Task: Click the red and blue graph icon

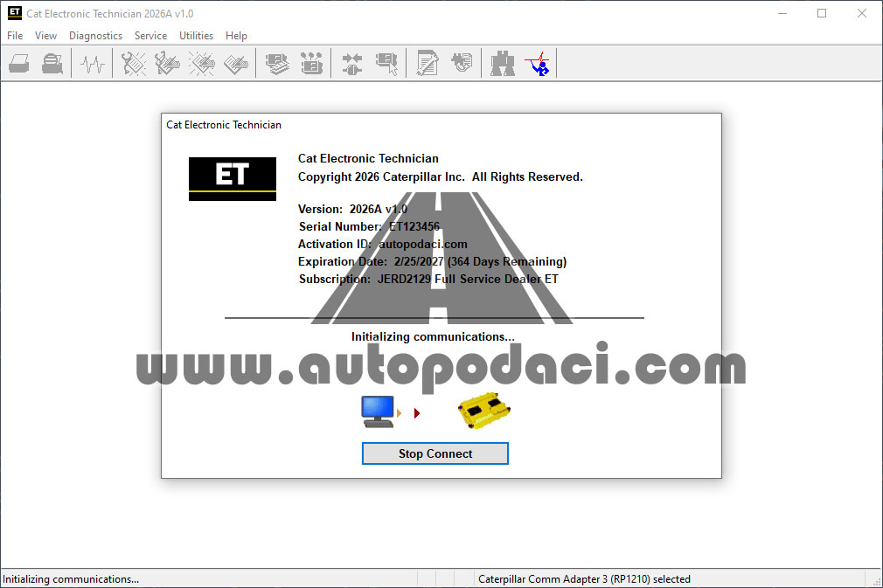Action: tap(537, 64)
